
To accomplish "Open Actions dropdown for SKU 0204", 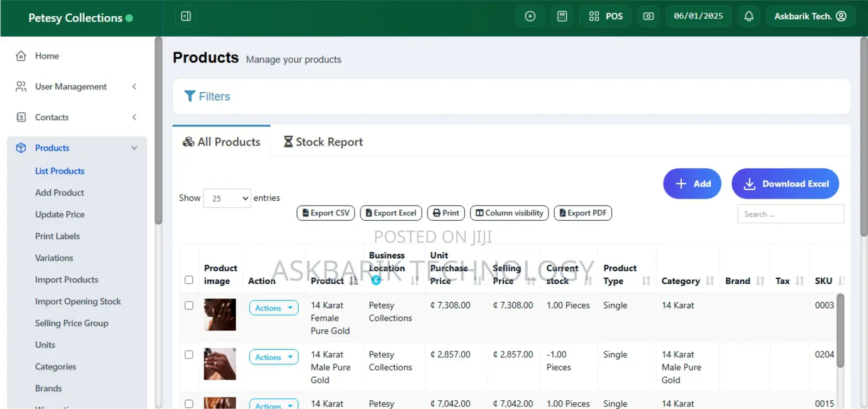I will coord(274,357).
